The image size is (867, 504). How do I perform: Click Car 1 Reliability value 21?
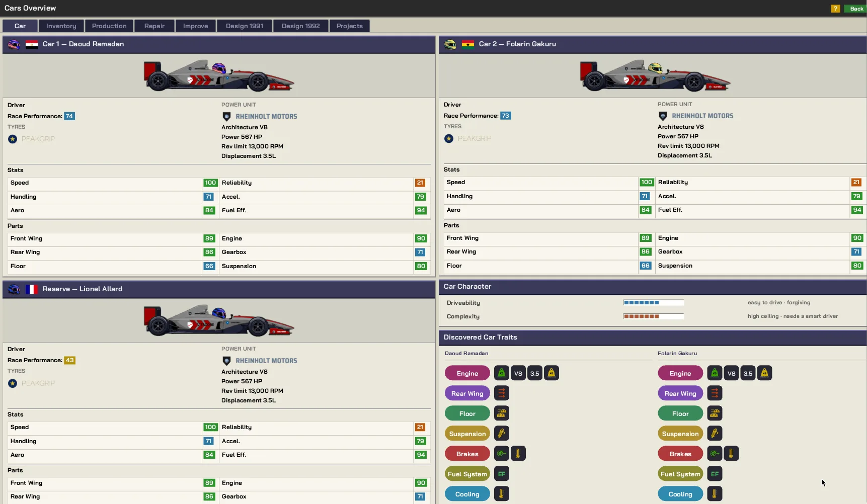(x=420, y=183)
